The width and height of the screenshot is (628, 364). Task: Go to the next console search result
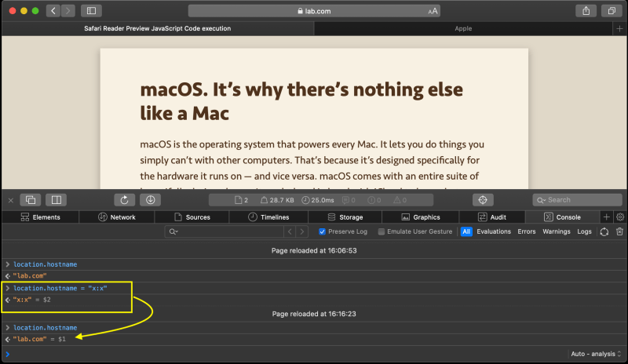(x=302, y=231)
